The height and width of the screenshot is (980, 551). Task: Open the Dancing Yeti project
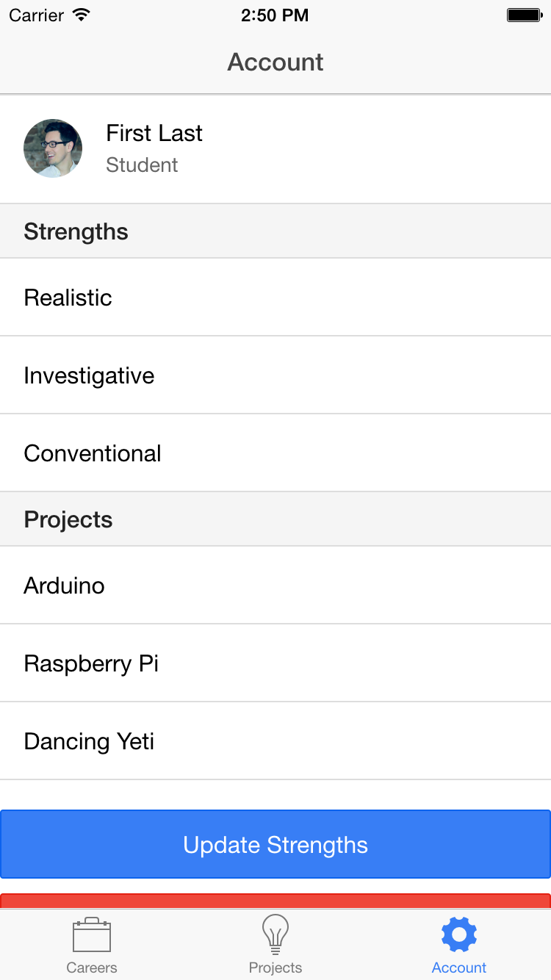275,741
